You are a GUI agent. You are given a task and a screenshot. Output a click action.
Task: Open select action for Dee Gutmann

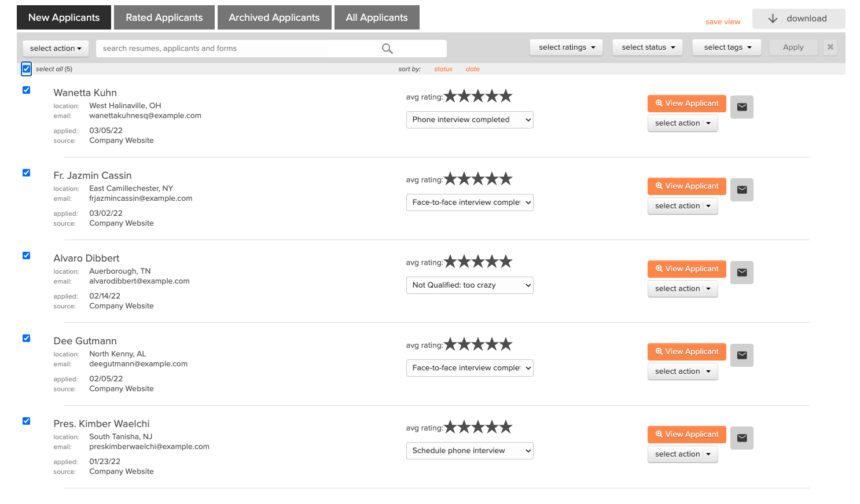pyautogui.click(x=683, y=371)
